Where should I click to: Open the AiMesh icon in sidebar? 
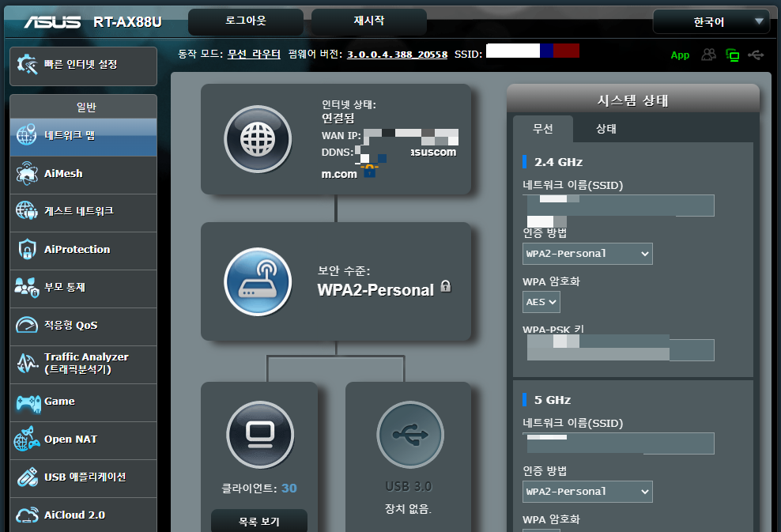26,173
